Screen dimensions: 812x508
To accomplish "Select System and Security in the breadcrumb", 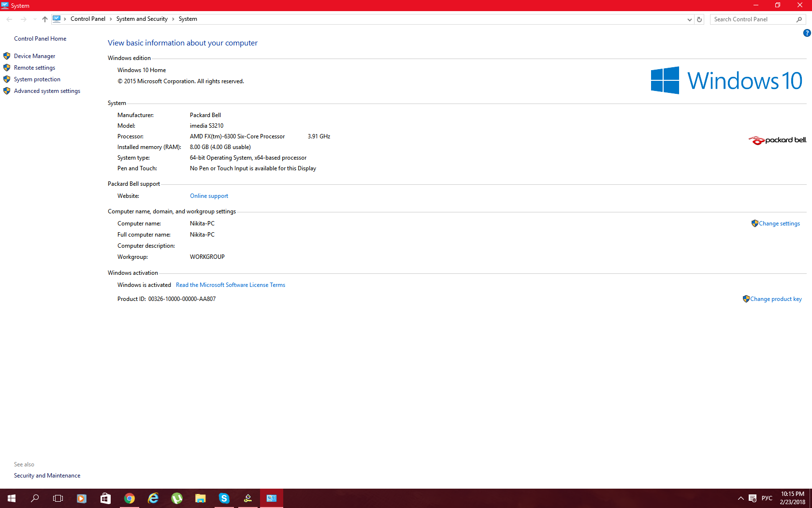I will pos(142,19).
